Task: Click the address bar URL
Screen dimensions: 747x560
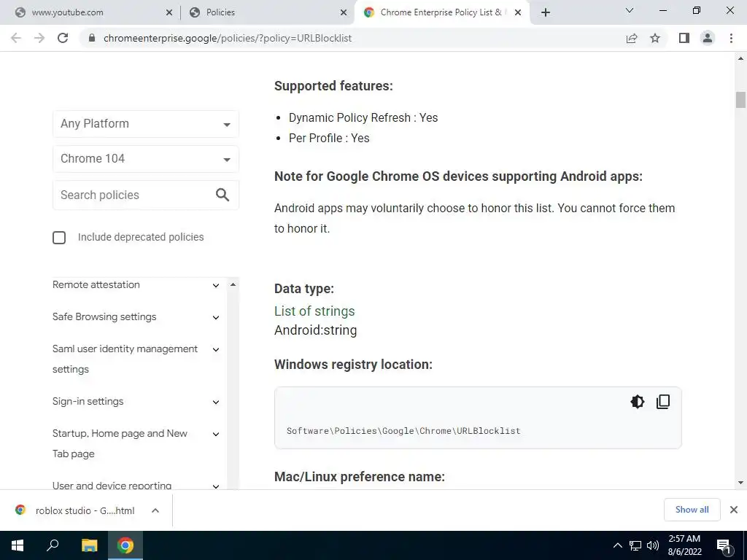Action: (228, 38)
